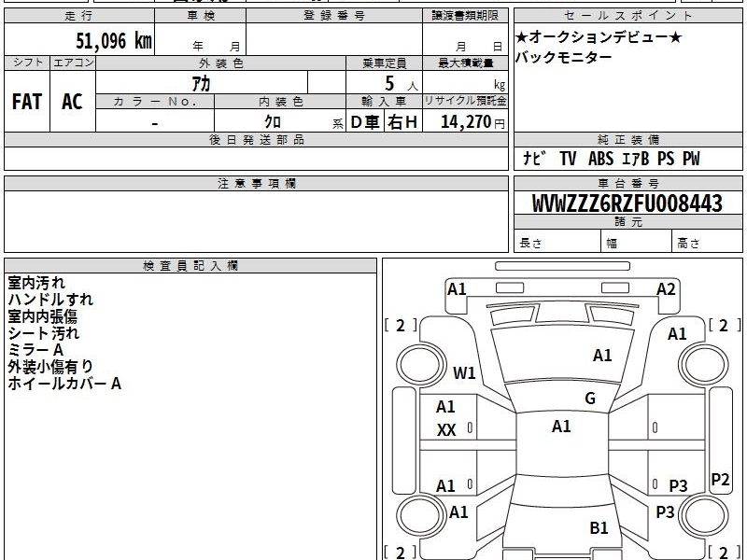Select the 登録番号 header
This screenshot has height=560, width=747.
334,16
